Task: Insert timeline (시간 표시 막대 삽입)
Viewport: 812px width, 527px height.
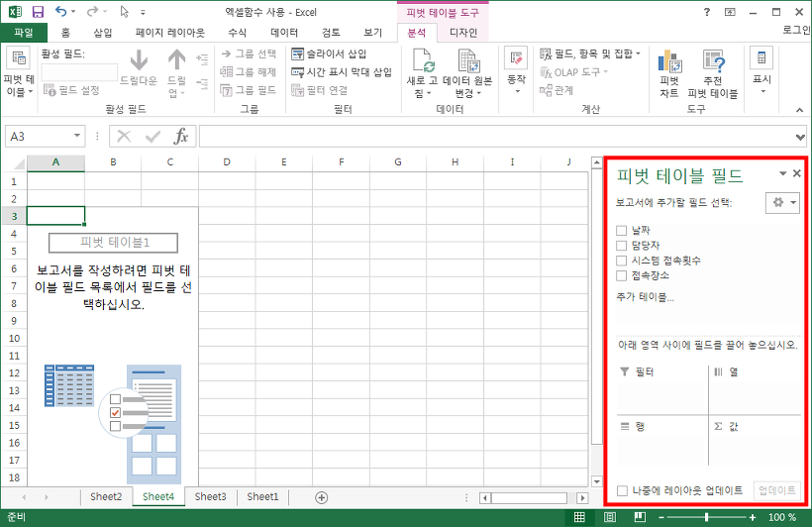Action: coord(342,72)
